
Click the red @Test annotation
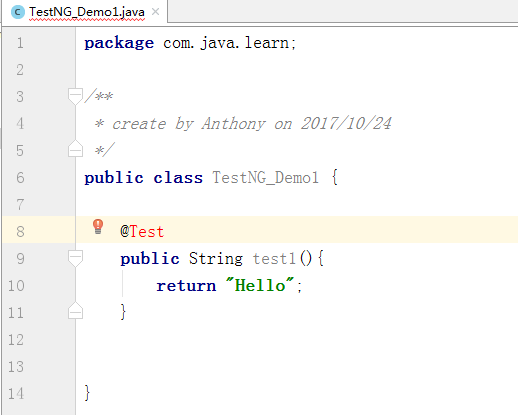click(142, 231)
